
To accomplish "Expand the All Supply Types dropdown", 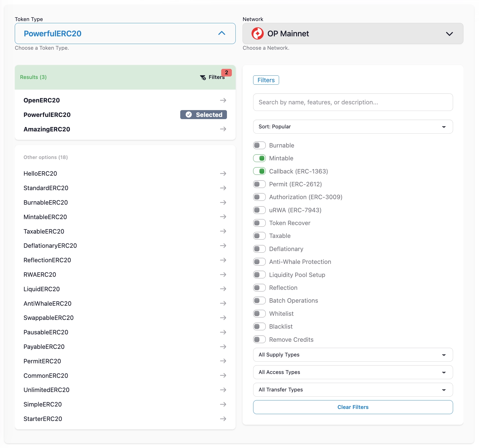I will pos(353,355).
